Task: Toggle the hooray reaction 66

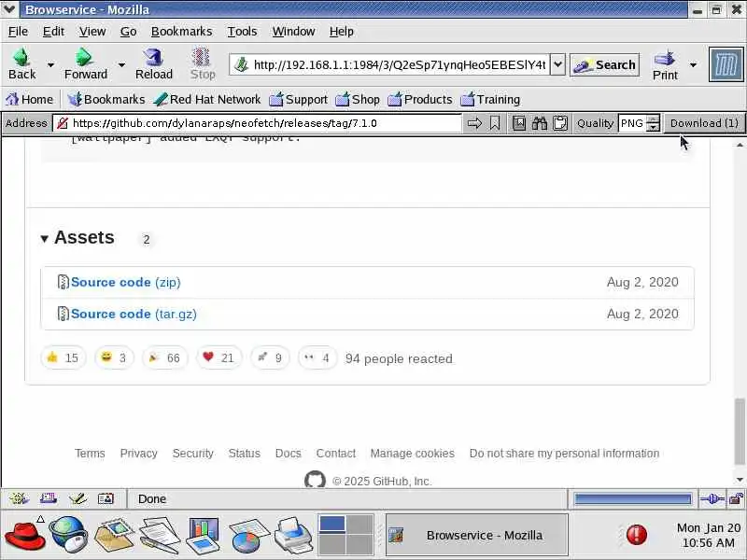Action: click(165, 358)
